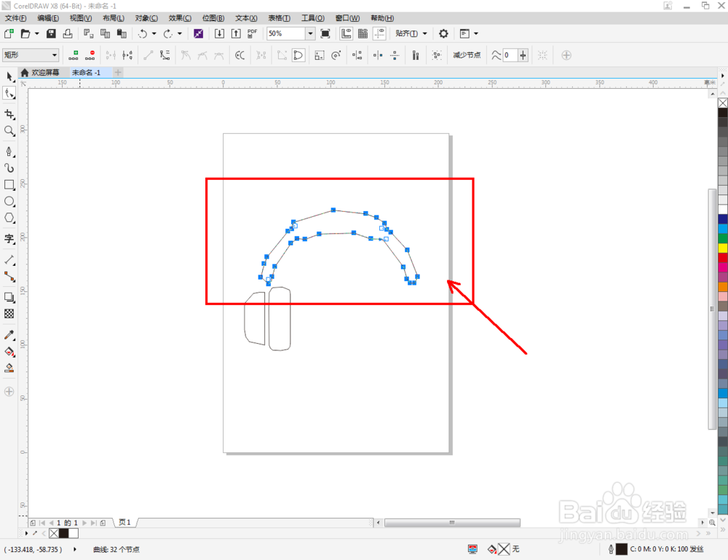Select the Interactive Fill tool

9,352
